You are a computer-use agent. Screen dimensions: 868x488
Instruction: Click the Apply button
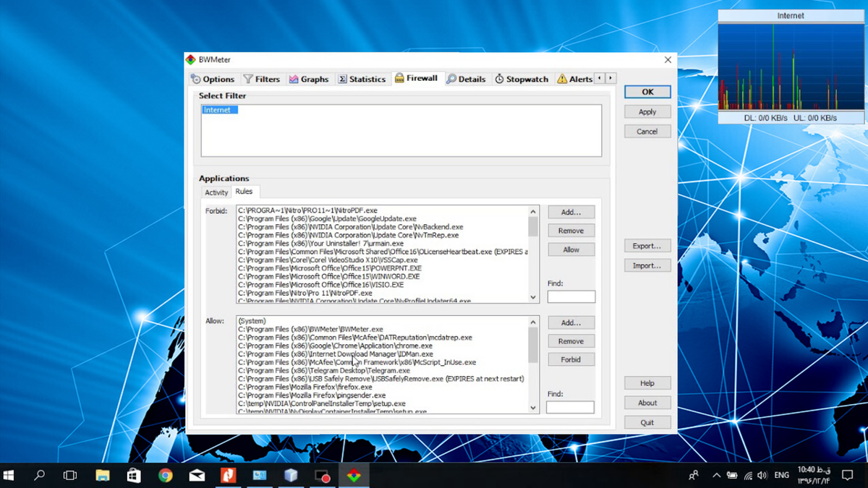pos(647,112)
